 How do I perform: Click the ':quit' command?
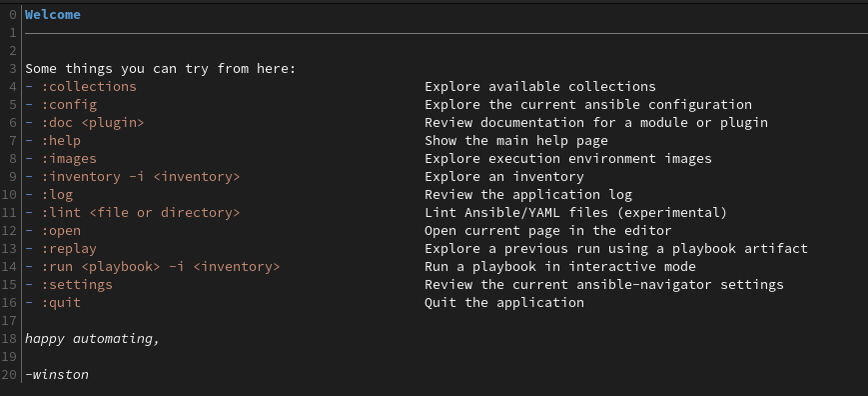61,303
